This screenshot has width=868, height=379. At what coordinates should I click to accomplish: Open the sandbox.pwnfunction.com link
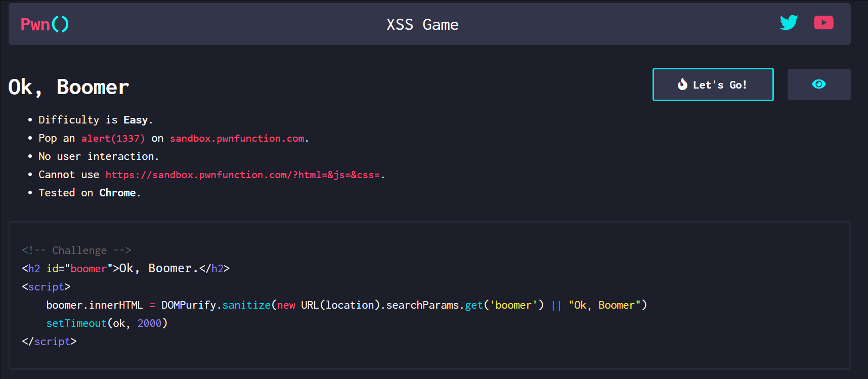click(237, 139)
